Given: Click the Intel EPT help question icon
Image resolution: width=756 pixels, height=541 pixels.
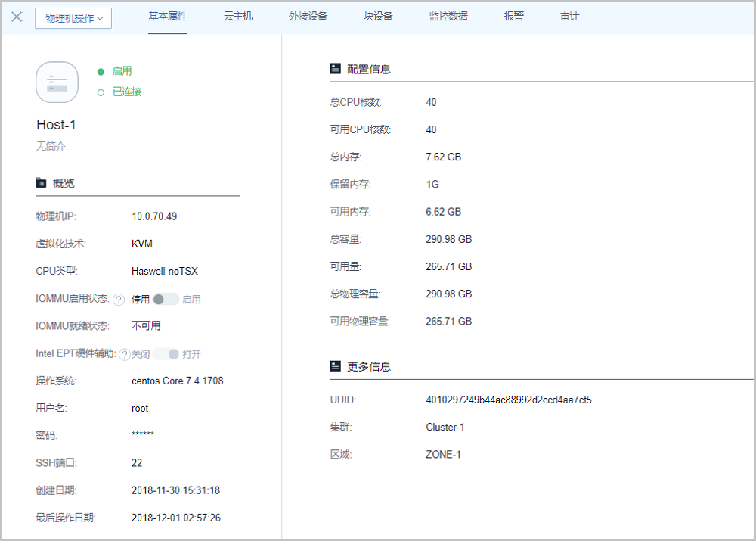Looking at the screenshot, I should [125, 354].
